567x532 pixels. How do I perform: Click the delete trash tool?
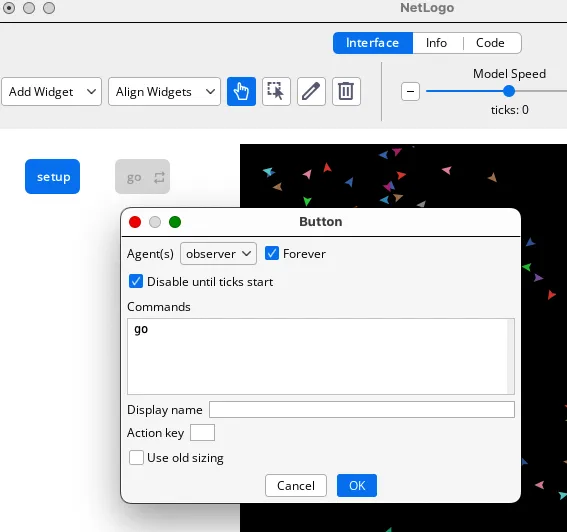[x=346, y=91]
